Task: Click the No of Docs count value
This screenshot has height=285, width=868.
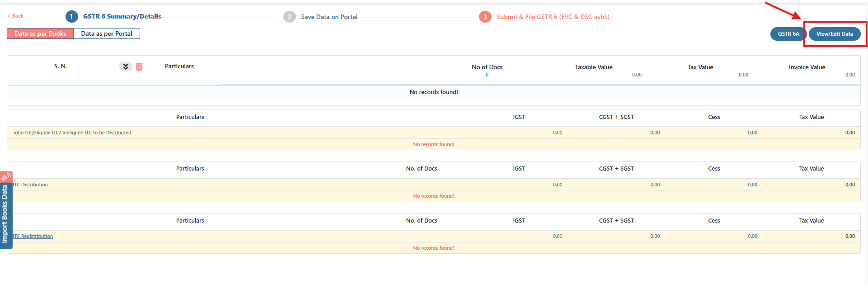Action: [487, 75]
